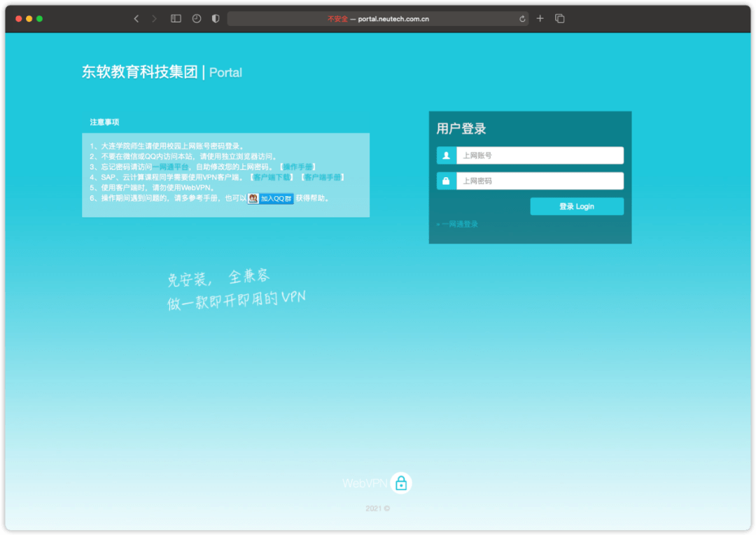Click inside the 上网账号 username field
The height and width of the screenshot is (535, 756).
(539, 155)
